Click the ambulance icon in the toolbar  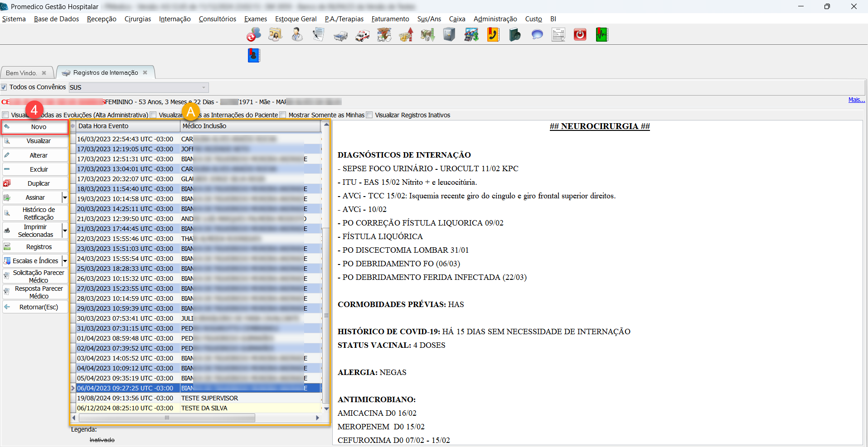(x=362, y=35)
